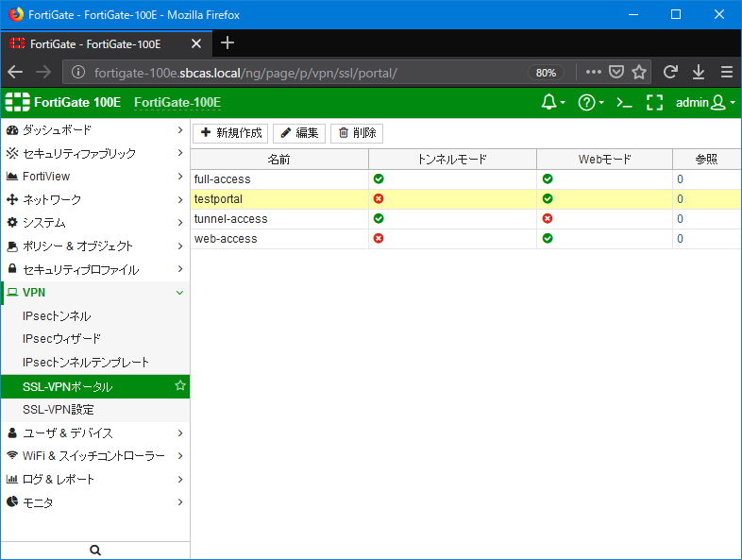
Task: Expand ポリシー & オブジェクト menu
Action: click(x=95, y=246)
